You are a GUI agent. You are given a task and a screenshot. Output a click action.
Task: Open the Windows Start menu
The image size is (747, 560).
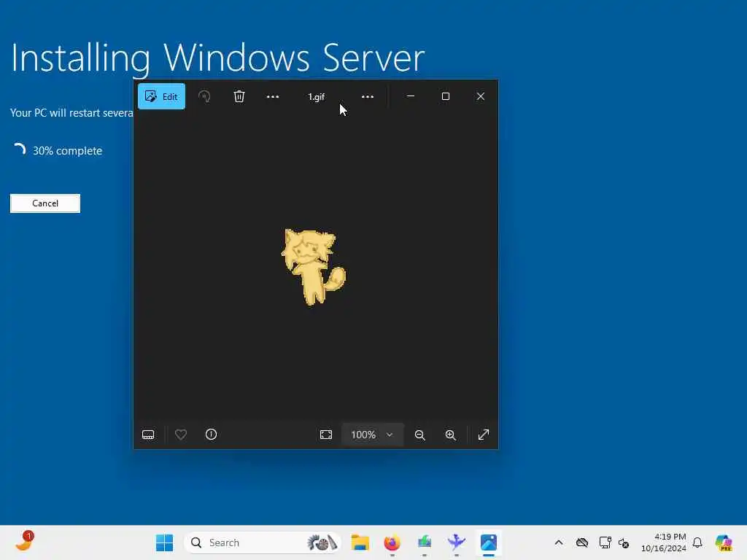click(x=164, y=542)
